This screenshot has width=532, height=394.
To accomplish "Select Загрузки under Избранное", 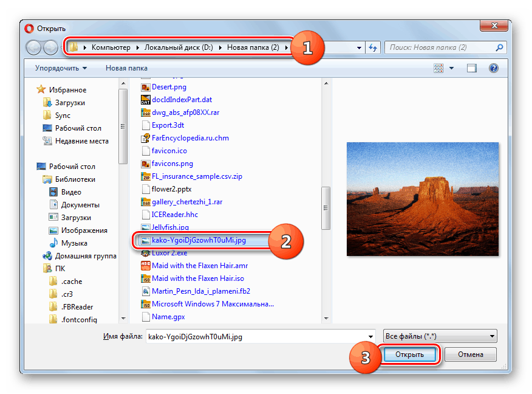I will 70,103.
